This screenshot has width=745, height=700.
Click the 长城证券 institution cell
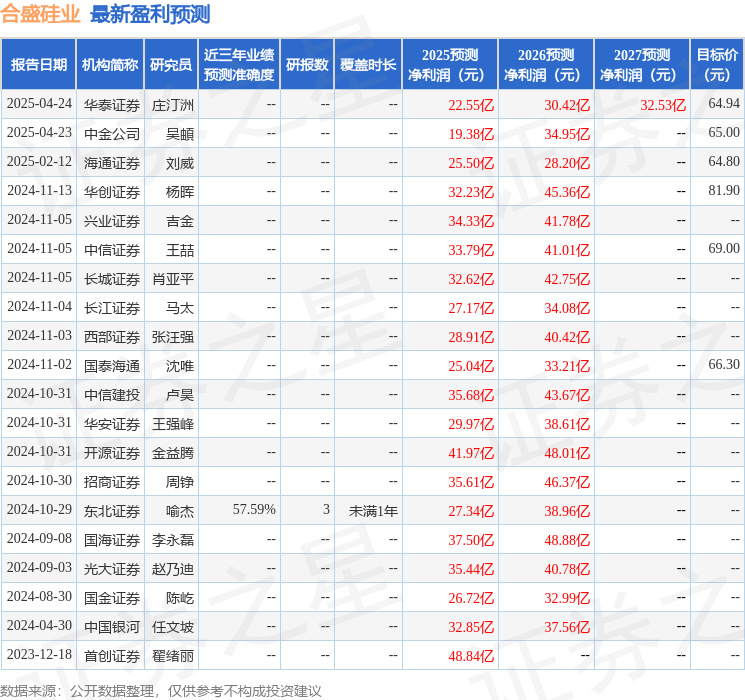[112, 278]
